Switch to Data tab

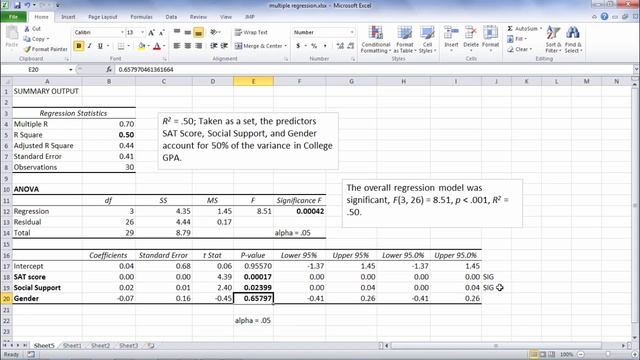pos(171,17)
